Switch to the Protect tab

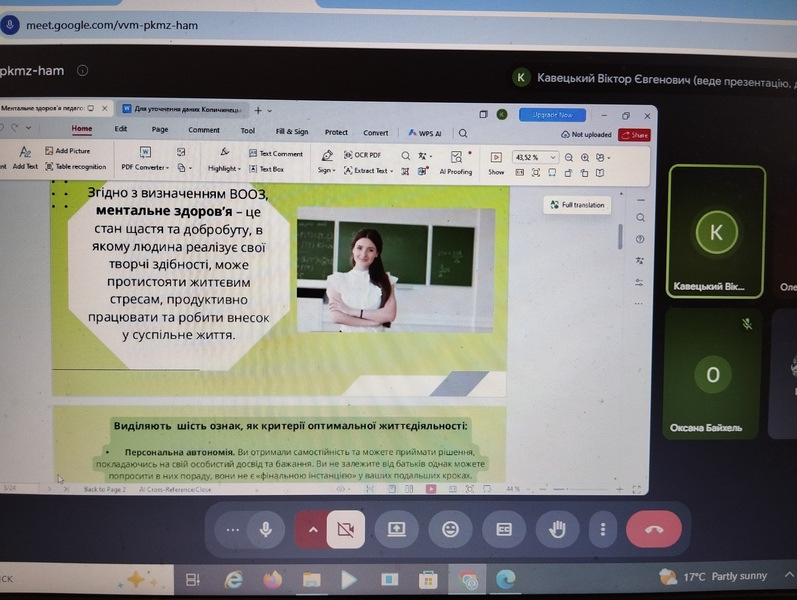(x=336, y=132)
